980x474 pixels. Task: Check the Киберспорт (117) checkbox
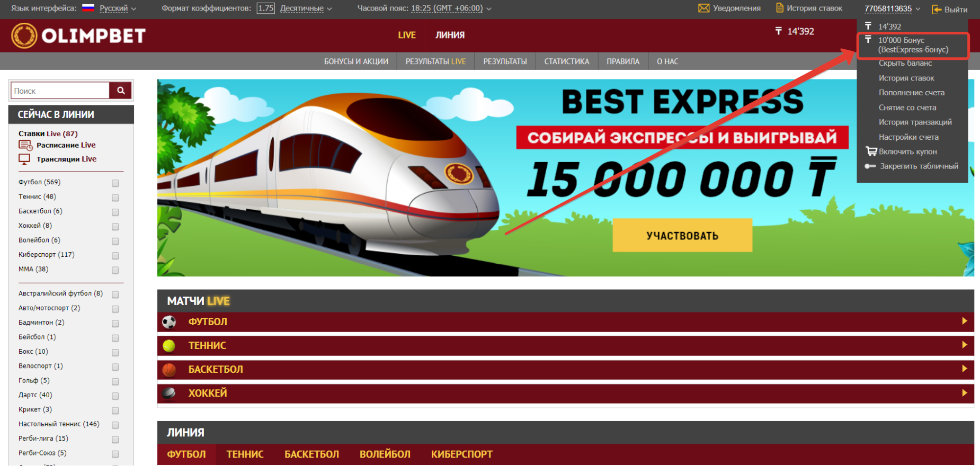115,256
